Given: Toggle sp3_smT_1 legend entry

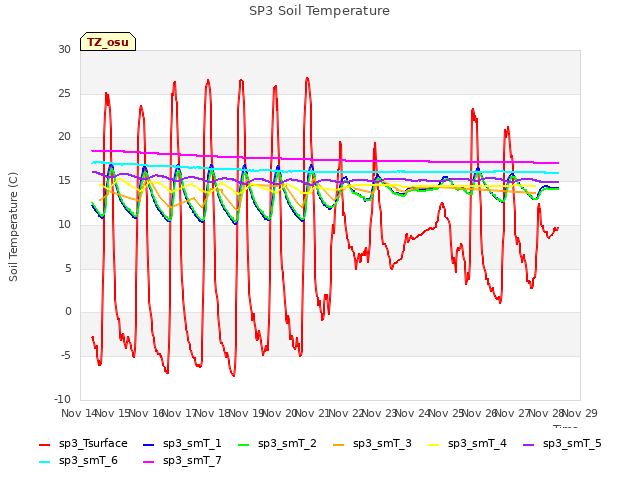Looking at the screenshot, I should (182, 444).
